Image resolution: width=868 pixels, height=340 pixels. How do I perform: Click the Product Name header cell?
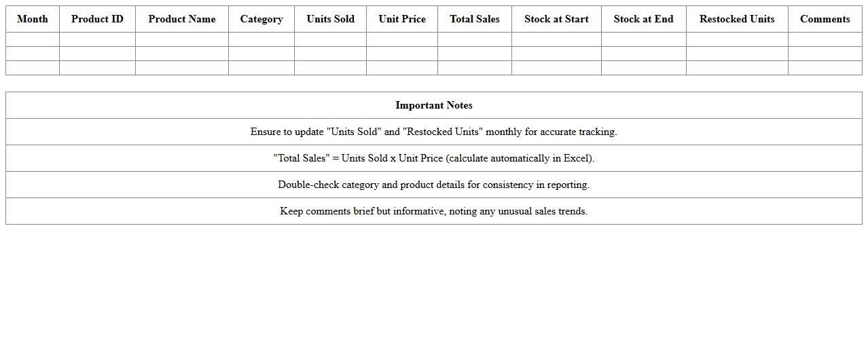point(182,19)
